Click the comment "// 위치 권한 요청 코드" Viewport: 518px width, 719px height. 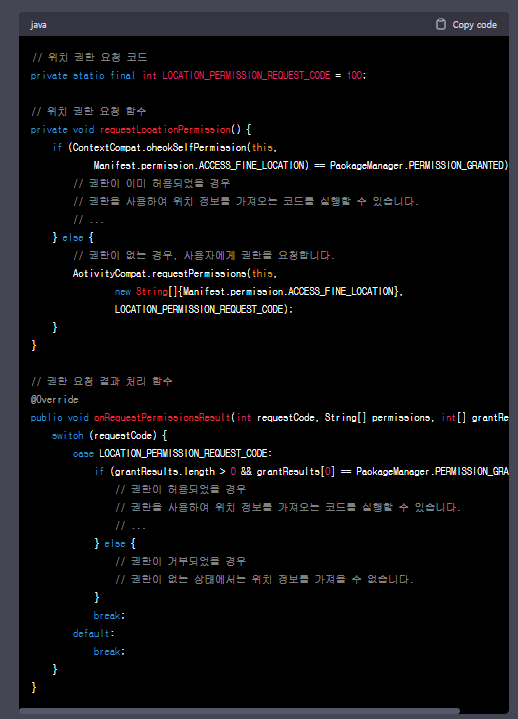(89, 57)
